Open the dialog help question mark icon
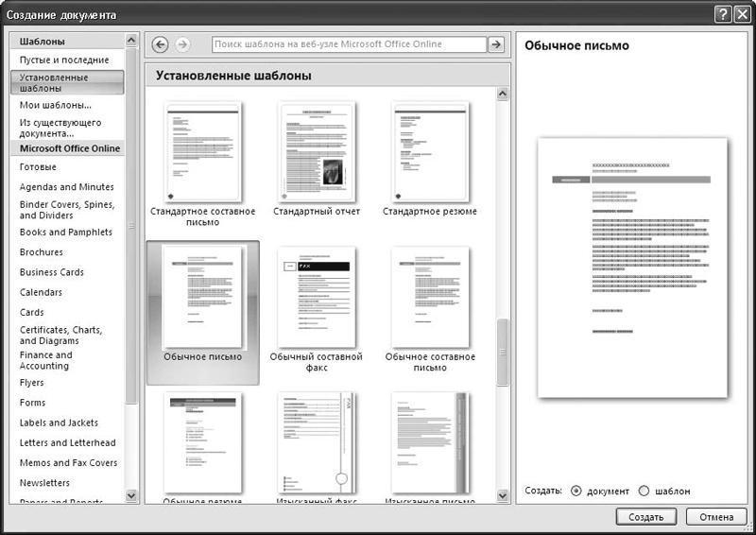Image resolution: width=756 pixels, height=535 pixels. point(723,14)
